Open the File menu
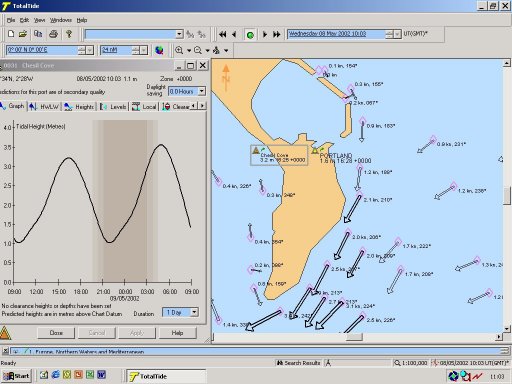This screenshot has width=512, height=384. 11,20
